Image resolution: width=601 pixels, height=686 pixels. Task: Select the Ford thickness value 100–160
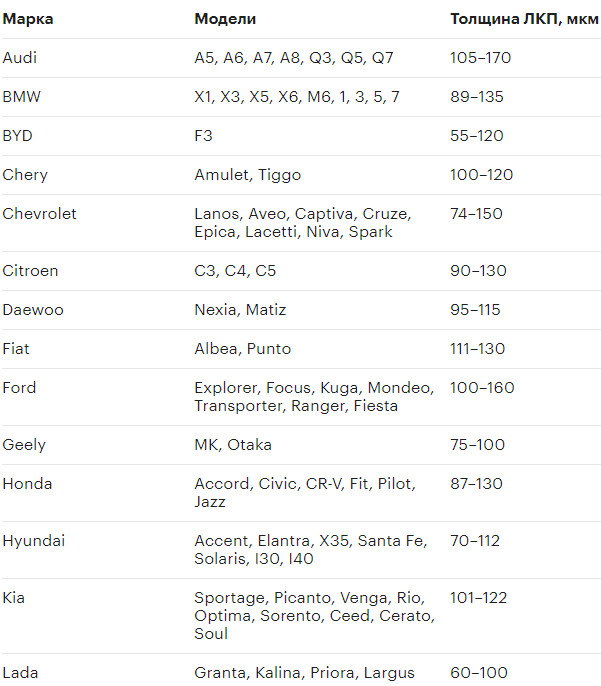point(481,388)
